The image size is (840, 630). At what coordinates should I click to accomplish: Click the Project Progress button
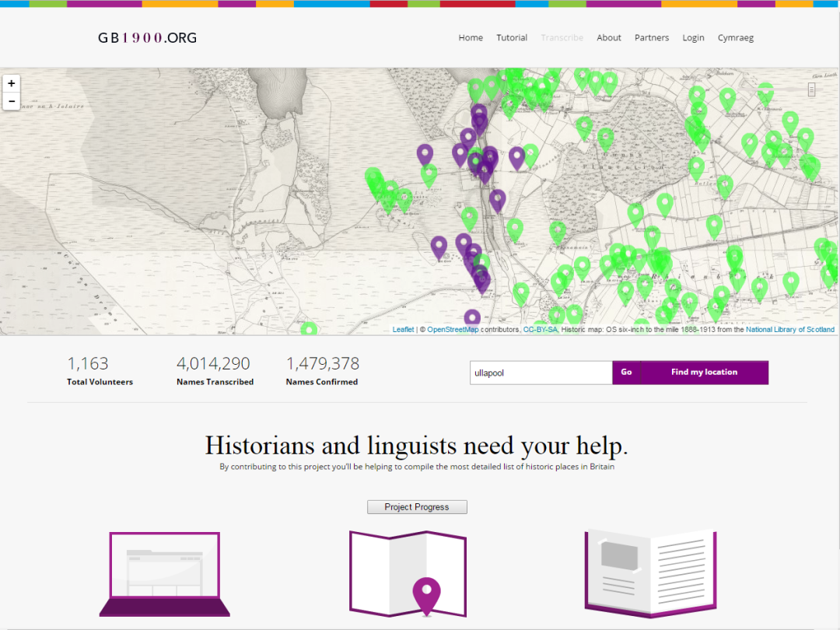(x=417, y=507)
